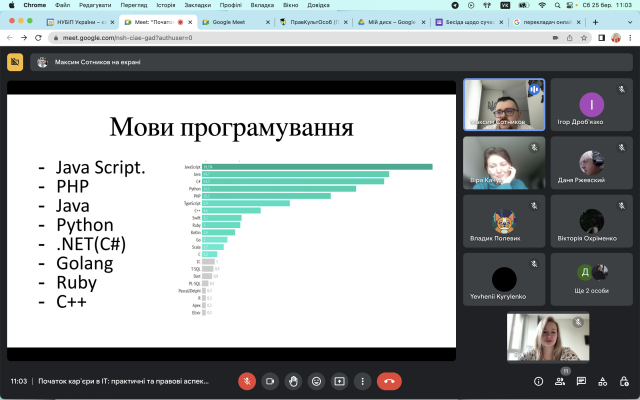The width and height of the screenshot is (640, 400).
Task: Click camera permission icon in address bar
Action: pyautogui.click(x=556, y=38)
